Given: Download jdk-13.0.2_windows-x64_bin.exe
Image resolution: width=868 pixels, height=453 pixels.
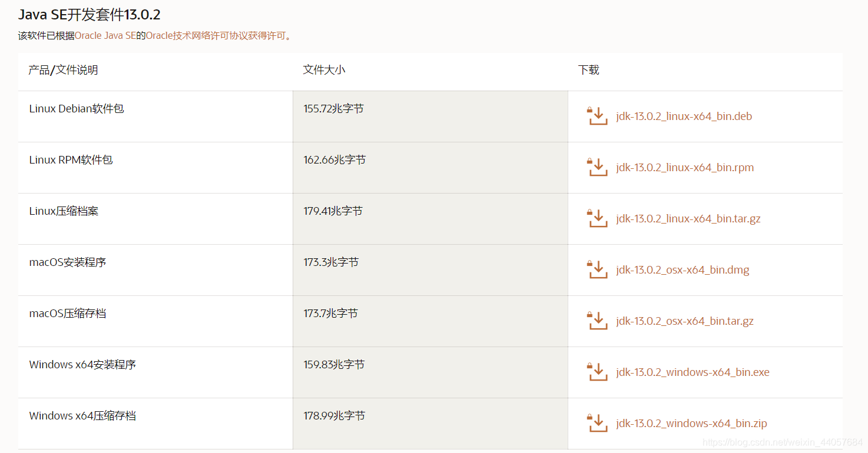Looking at the screenshot, I should pyautogui.click(x=693, y=372).
